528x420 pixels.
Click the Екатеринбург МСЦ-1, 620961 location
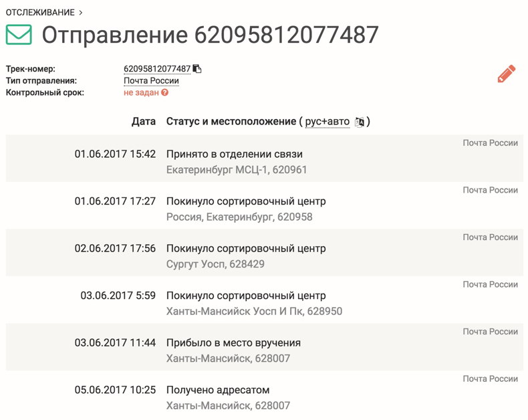237,170
